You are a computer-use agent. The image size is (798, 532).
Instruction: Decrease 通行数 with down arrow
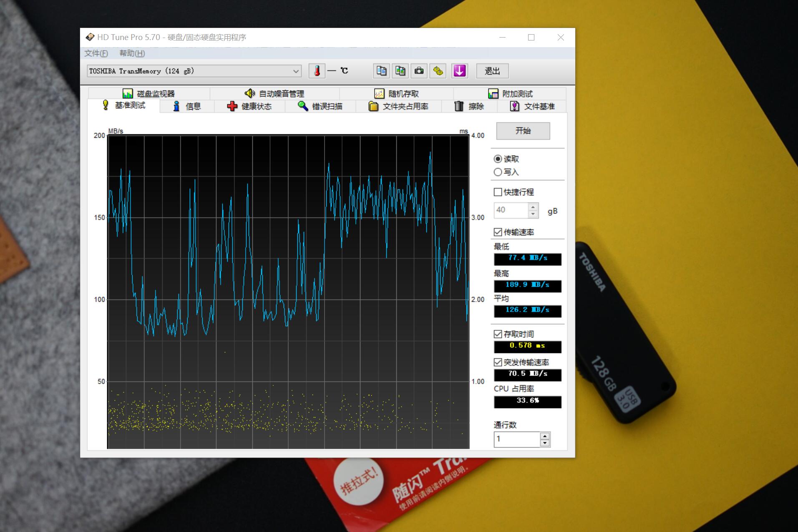coord(545,443)
